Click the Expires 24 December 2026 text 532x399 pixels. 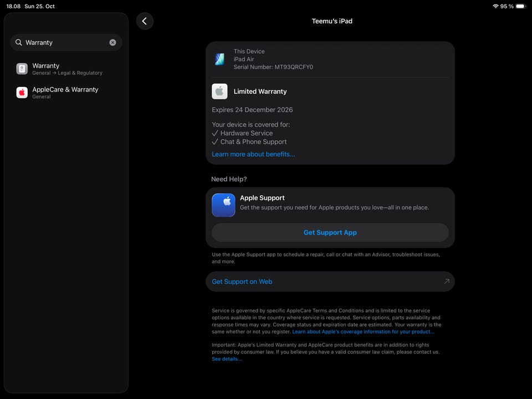[x=252, y=110]
